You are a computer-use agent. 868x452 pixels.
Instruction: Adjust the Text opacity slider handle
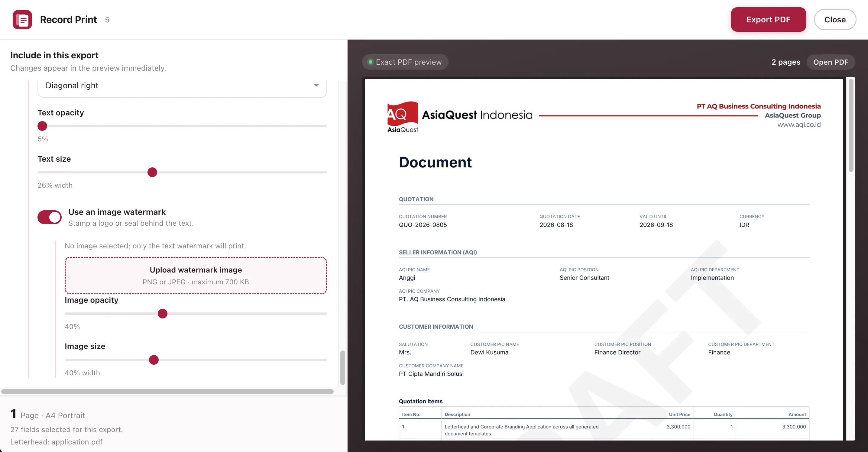tap(42, 126)
